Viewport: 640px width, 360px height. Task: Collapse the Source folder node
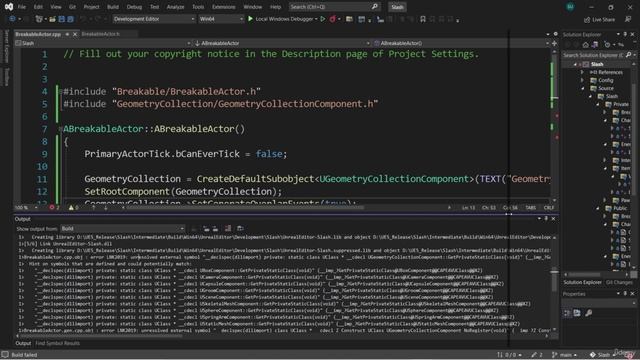582,89
